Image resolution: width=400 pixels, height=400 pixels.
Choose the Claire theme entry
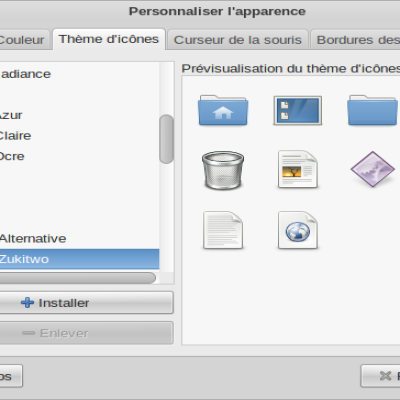[x=79, y=135]
